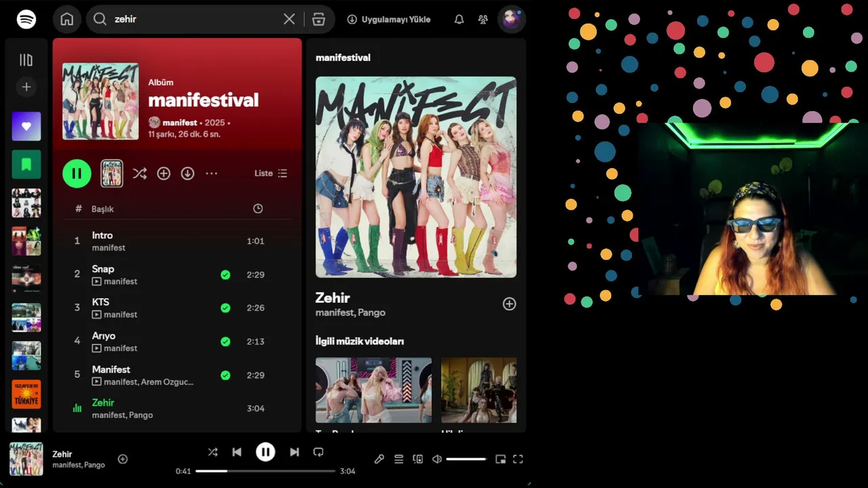The width and height of the screenshot is (868, 488).
Task: Click the Uygulamayı Yükle install link
Action: coord(389,20)
